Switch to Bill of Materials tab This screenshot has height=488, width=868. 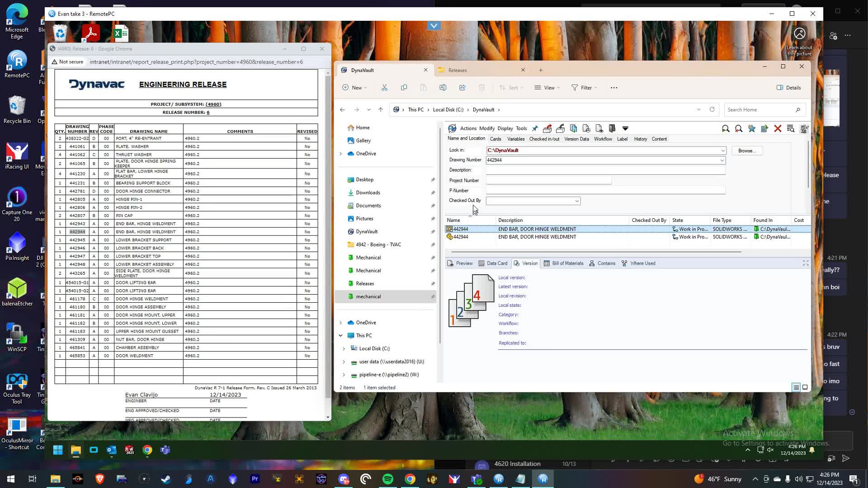(563, 263)
